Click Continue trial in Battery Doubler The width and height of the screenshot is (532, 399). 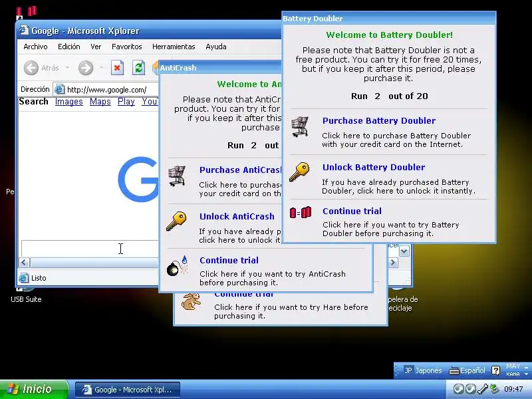click(x=352, y=211)
